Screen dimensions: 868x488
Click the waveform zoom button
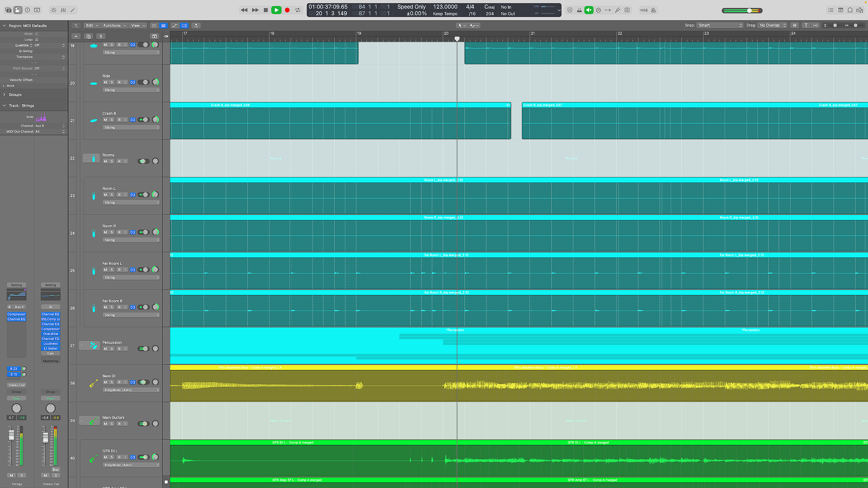click(x=794, y=25)
